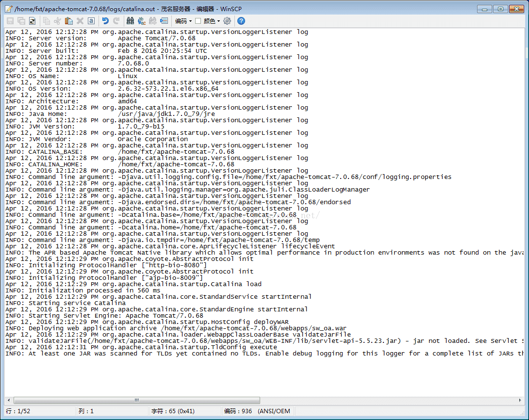This screenshot has width=529, height=420.
Task: Click the text '["ajp-bio-8009"]'
Action: coord(172,278)
